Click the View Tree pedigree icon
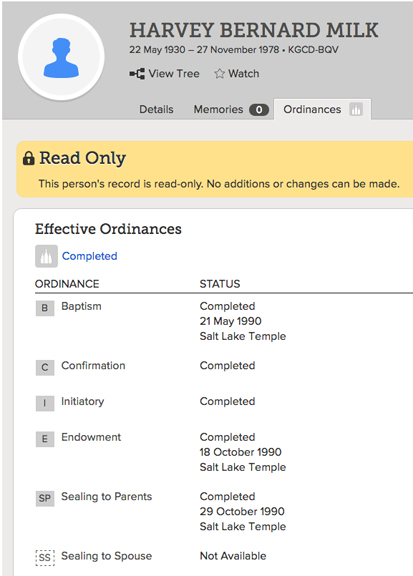Viewport: 413px width, 576px height. click(137, 74)
